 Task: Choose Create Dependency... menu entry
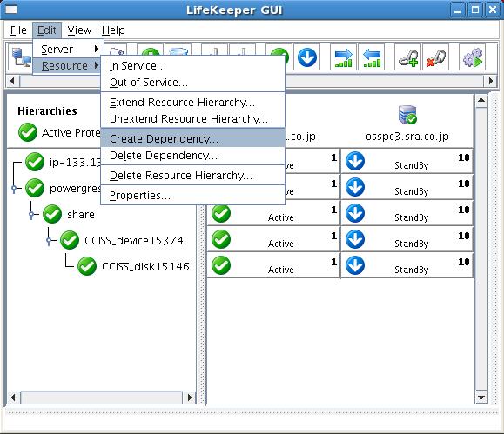(x=193, y=138)
